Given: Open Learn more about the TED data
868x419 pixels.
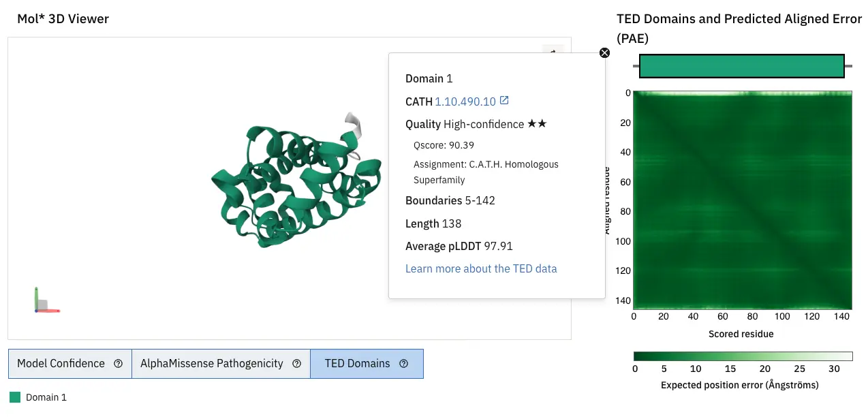Looking at the screenshot, I should (481, 268).
